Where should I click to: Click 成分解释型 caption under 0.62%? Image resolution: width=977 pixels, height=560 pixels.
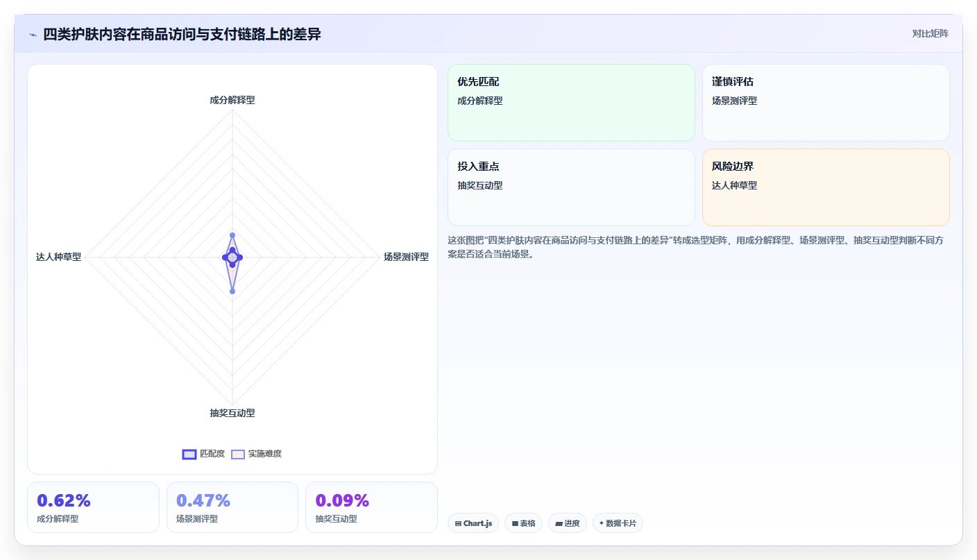tap(58, 519)
